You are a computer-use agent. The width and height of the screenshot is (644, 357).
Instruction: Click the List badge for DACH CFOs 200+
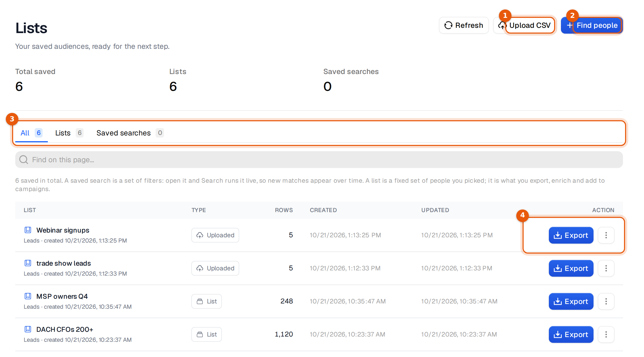coord(207,334)
